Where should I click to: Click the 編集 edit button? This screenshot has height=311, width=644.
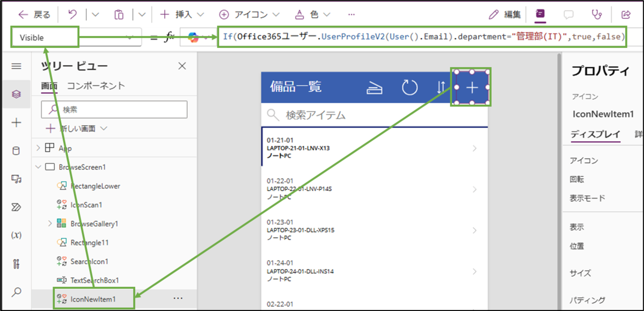tap(504, 15)
